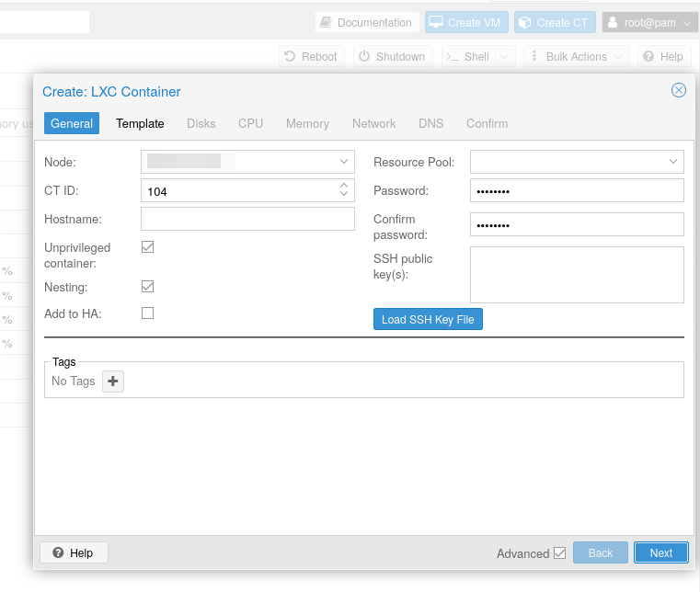Viewport: 700px width, 592px height.
Task: Click the Create VM button
Action: coord(465,22)
